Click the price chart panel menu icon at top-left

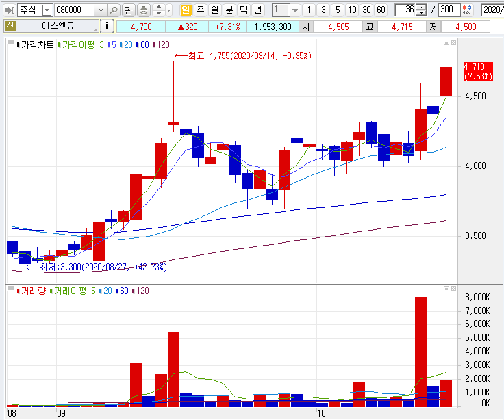[10, 42]
